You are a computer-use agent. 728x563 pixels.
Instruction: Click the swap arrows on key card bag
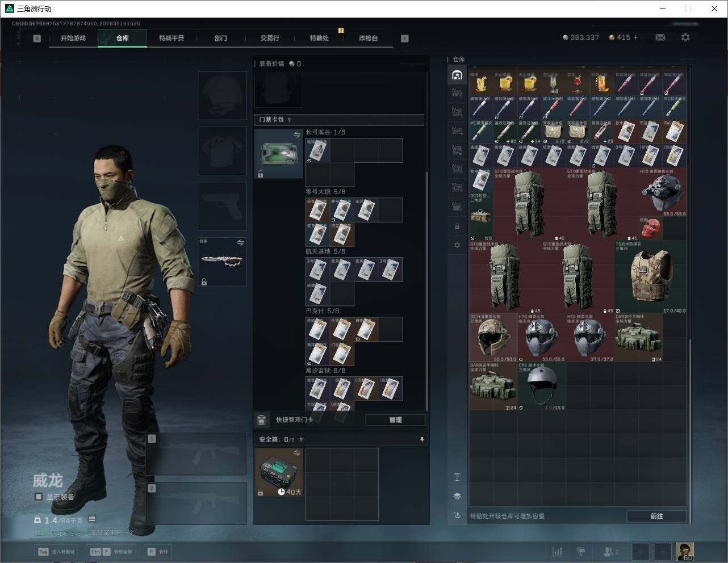[297, 135]
